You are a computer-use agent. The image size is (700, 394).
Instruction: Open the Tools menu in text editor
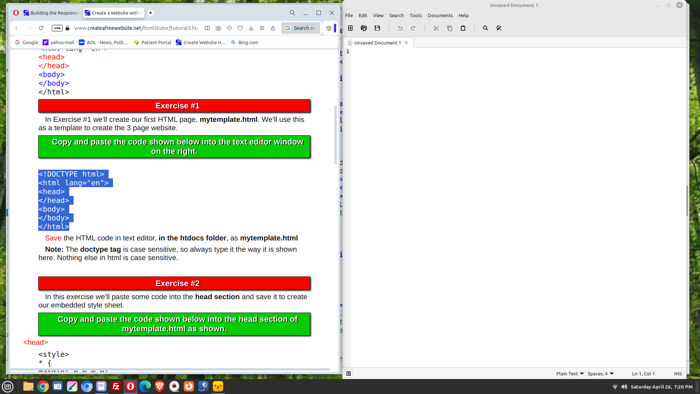tap(416, 15)
